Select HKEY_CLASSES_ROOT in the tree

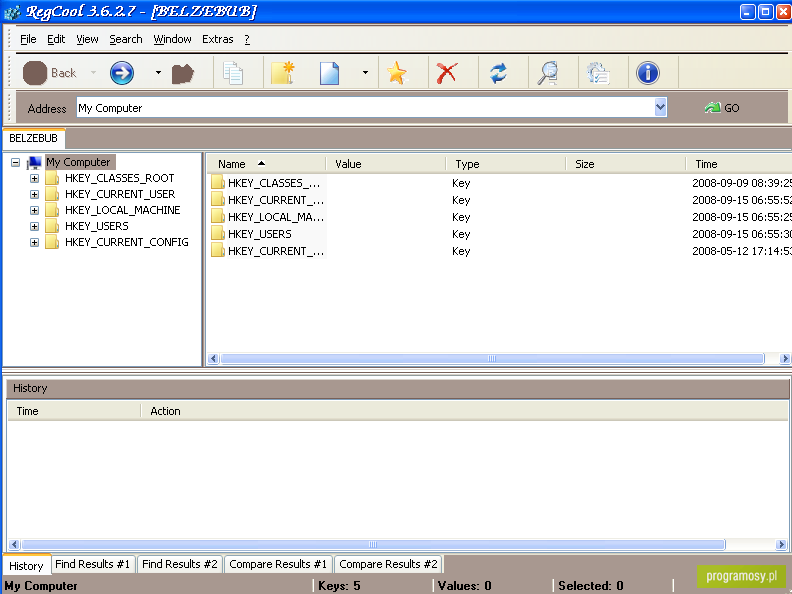click(120, 178)
